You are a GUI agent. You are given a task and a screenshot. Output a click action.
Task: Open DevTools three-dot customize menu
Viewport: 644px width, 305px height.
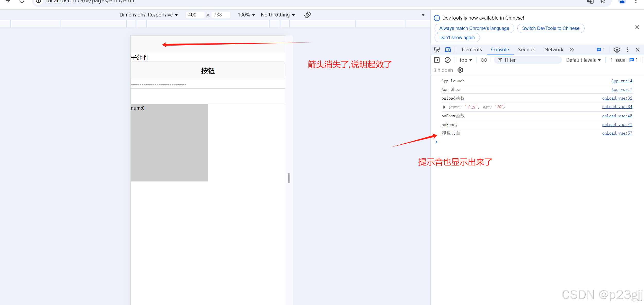[628, 50]
